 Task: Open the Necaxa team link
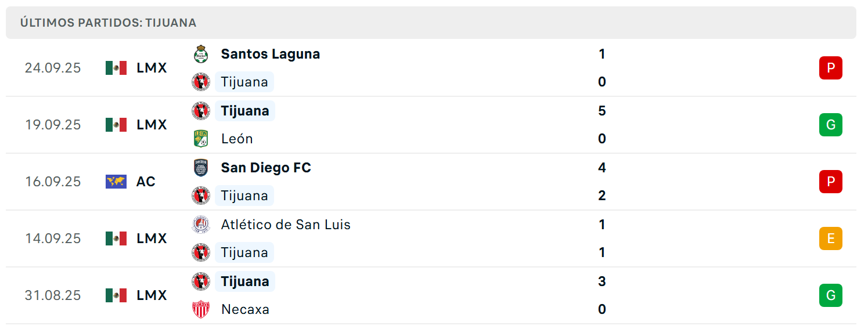[245, 309]
